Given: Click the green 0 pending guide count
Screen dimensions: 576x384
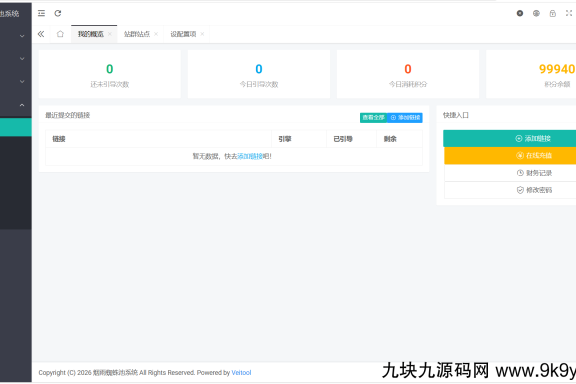Looking at the screenshot, I should click(110, 69).
